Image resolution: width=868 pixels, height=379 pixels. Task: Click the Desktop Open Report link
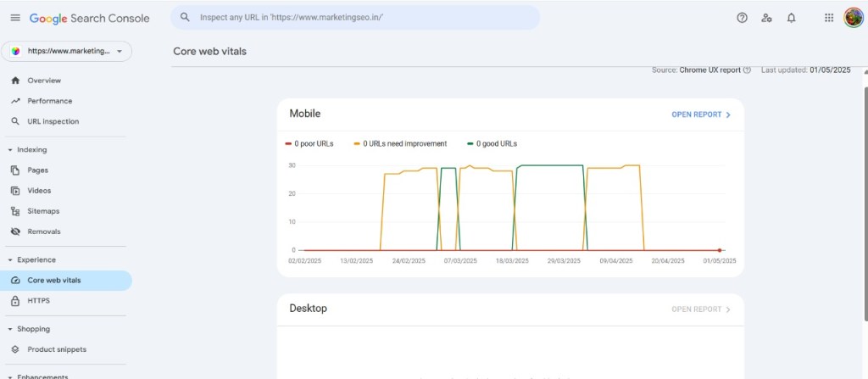[701, 309]
